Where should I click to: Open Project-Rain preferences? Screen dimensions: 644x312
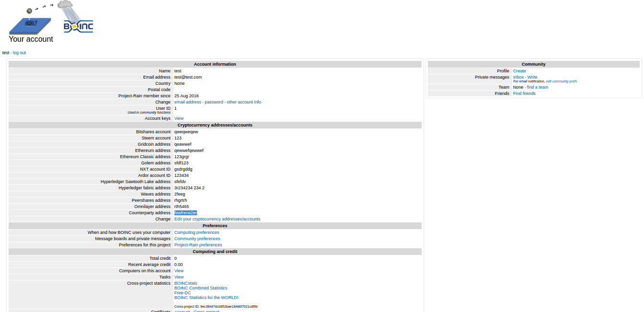point(198,245)
